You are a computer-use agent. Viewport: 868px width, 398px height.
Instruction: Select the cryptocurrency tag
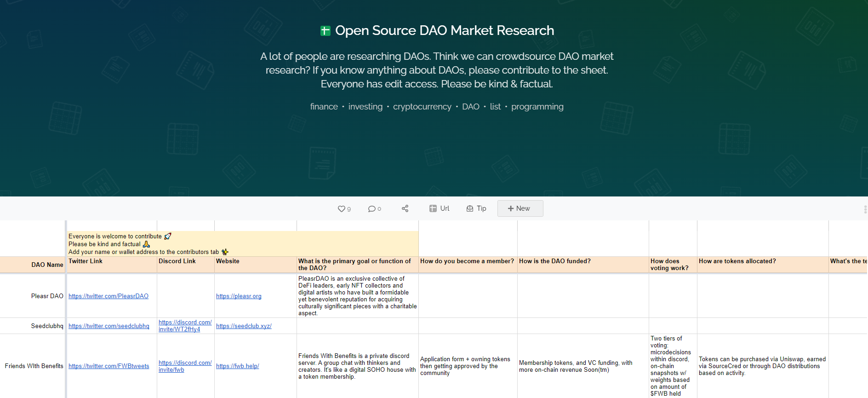tap(422, 107)
